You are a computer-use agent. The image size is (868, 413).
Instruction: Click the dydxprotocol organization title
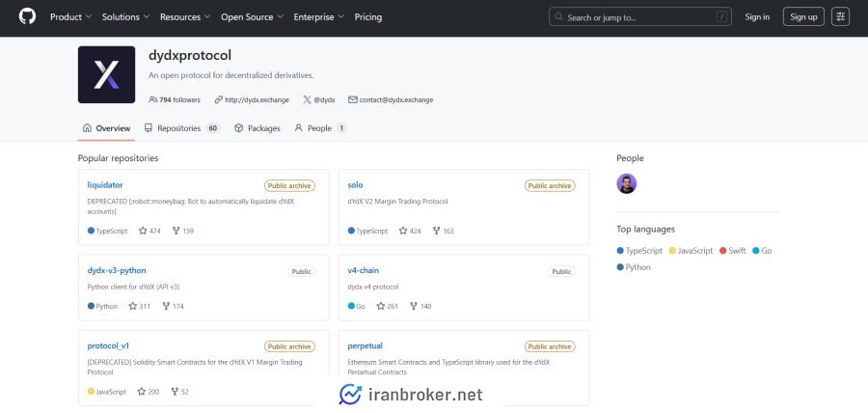pyautogui.click(x=190, y=55)
